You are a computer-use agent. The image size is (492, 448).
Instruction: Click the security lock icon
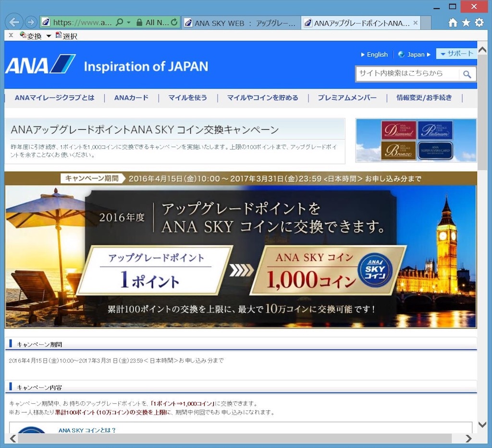point(139,22)
